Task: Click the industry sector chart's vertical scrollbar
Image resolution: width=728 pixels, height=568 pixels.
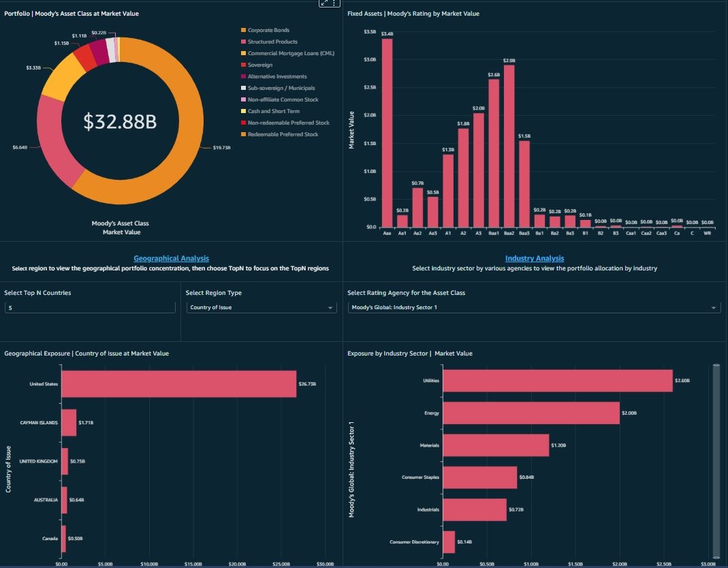Action: 715,460
